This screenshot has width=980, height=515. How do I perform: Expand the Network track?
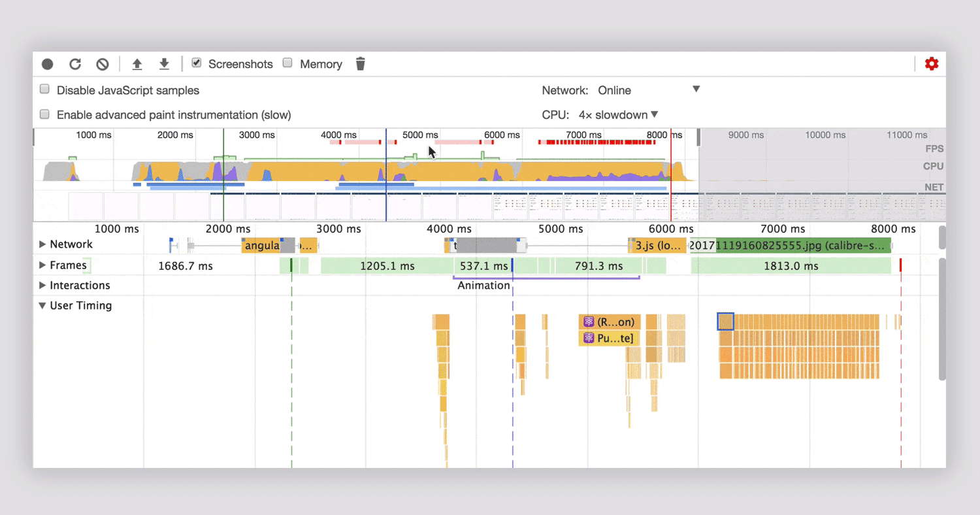[42, 244]
